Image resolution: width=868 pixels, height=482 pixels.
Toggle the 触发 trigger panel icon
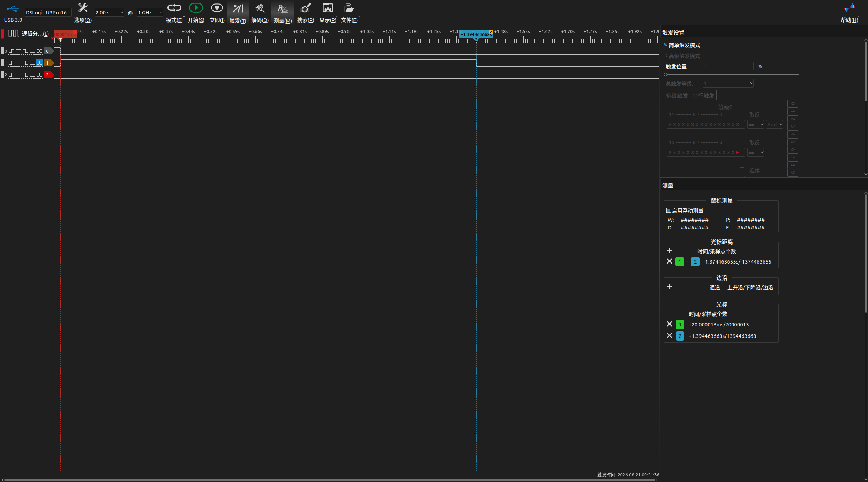click(238, 8)
